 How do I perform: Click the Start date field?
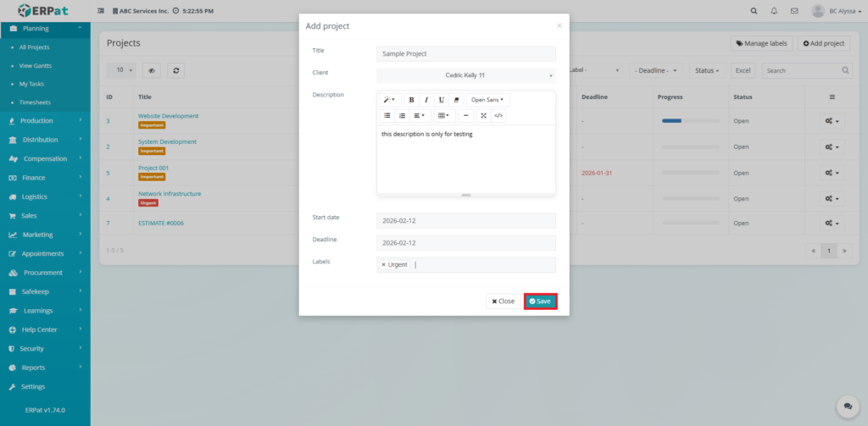(466, 220)
